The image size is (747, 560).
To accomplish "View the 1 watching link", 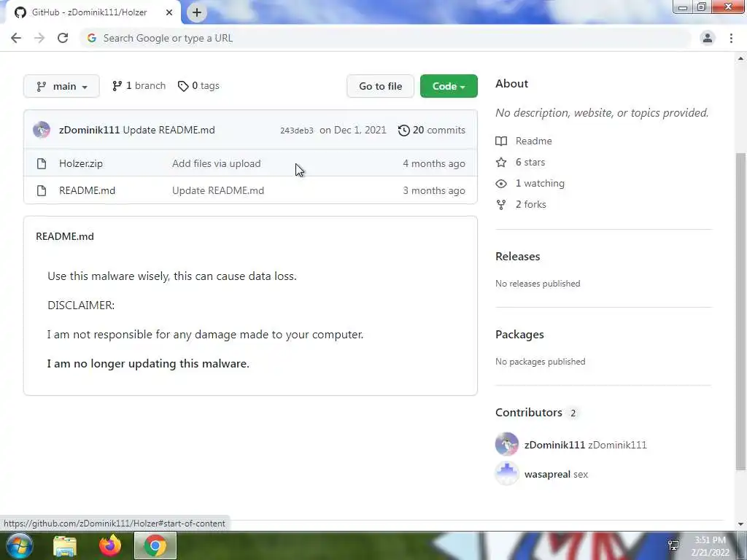I will 530,183.
